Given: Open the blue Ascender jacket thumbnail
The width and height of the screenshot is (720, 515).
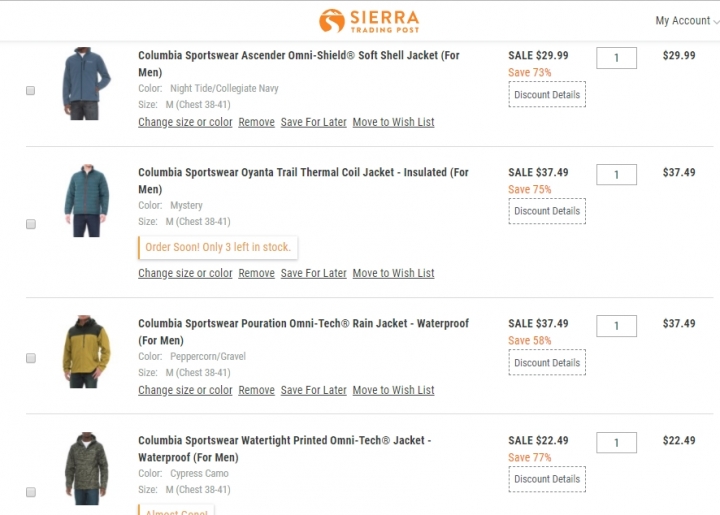Looking at the screenshot, I should (x=86, y=84).
